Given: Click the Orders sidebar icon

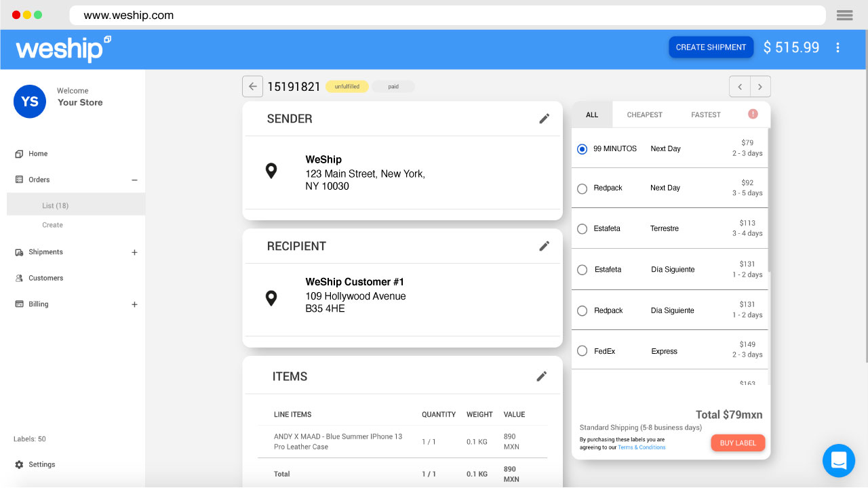Looking at the screenshot, I should tap(19, 180).
